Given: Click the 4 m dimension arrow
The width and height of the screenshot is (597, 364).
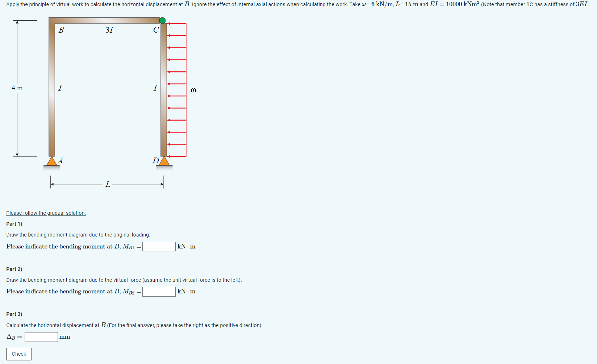Looking at the screenshot, I should 17,88.
